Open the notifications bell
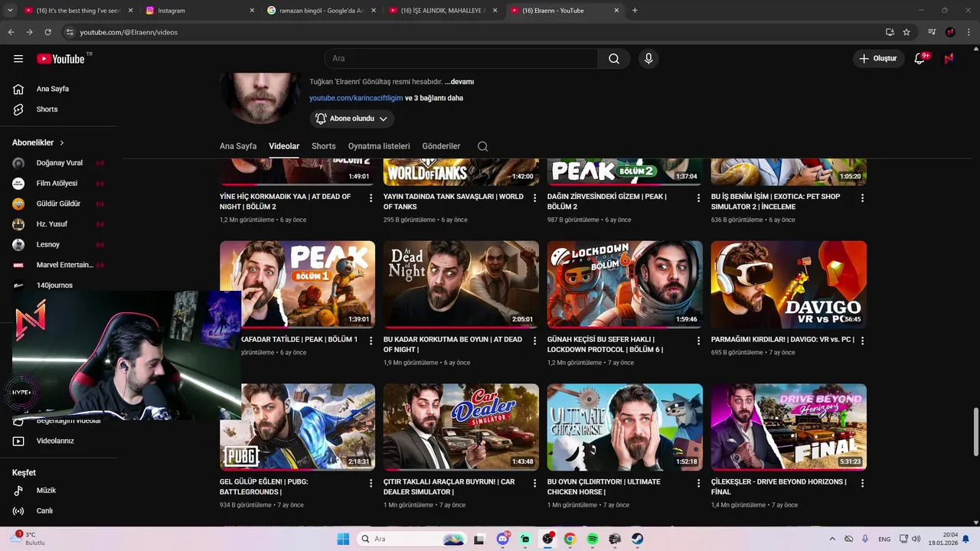The width and height of the screenshot is (980, 551). point(920,58)
